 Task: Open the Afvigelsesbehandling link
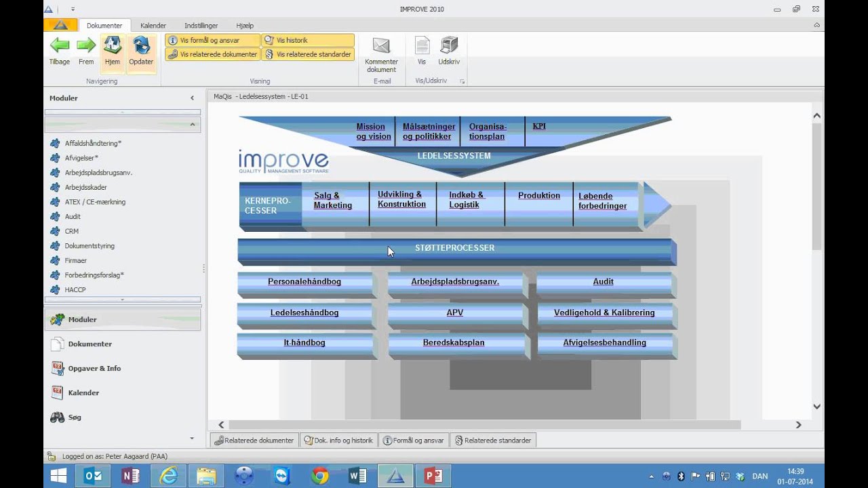(x=604, y=342)
